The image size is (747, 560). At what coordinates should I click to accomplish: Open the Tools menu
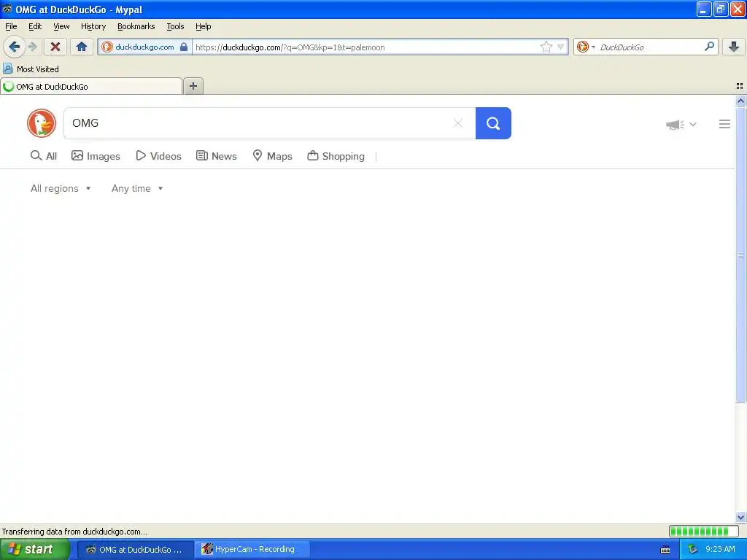click(175, 26)
